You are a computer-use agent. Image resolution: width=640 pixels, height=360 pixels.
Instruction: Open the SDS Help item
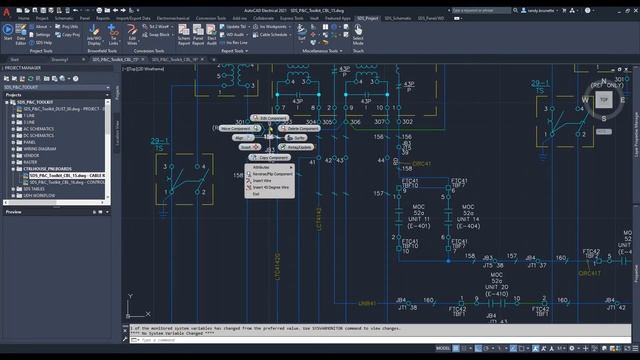40,42
